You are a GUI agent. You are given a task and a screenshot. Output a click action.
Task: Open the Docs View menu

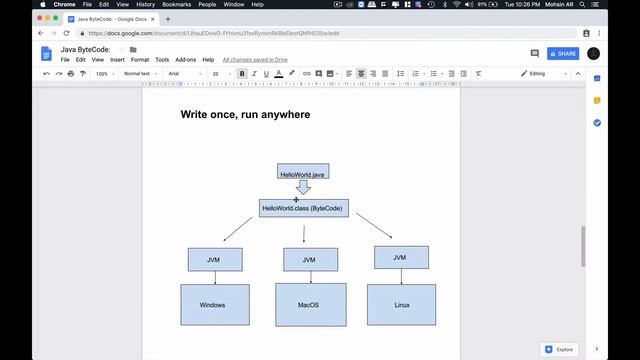[98, 60]
